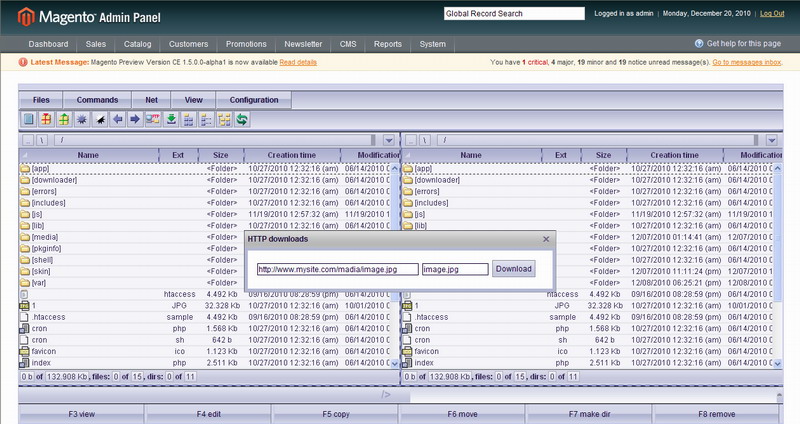Click the F6 move button
Screen dimensions: 800x424
463,414
